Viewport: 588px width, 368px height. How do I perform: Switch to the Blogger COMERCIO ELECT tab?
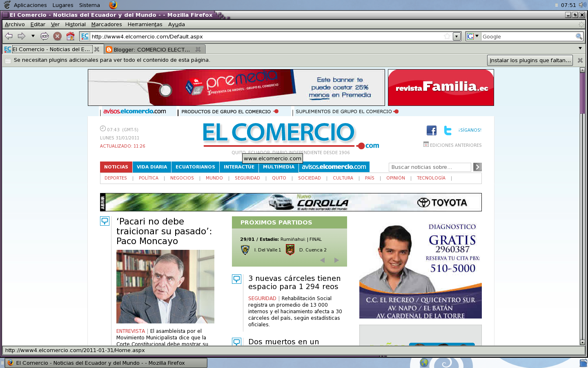point(151,49)
